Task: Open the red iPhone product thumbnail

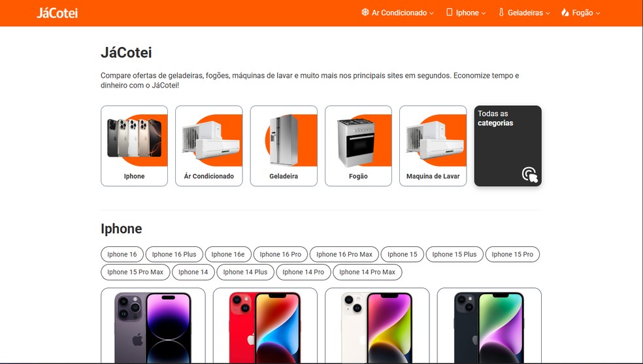Action: pyautogui.click(x=265, y=326)
